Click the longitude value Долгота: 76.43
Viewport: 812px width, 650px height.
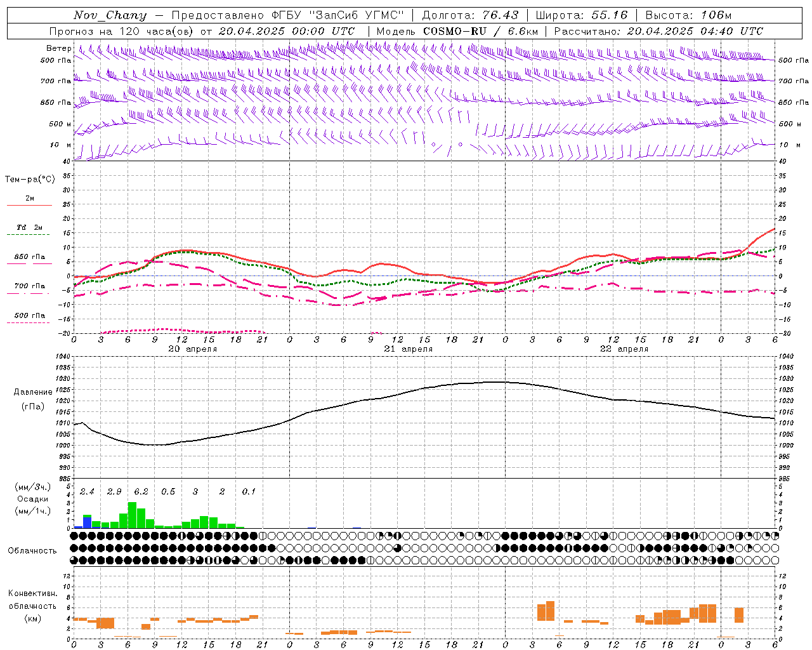pyautogui.click(x=470, y=15)
